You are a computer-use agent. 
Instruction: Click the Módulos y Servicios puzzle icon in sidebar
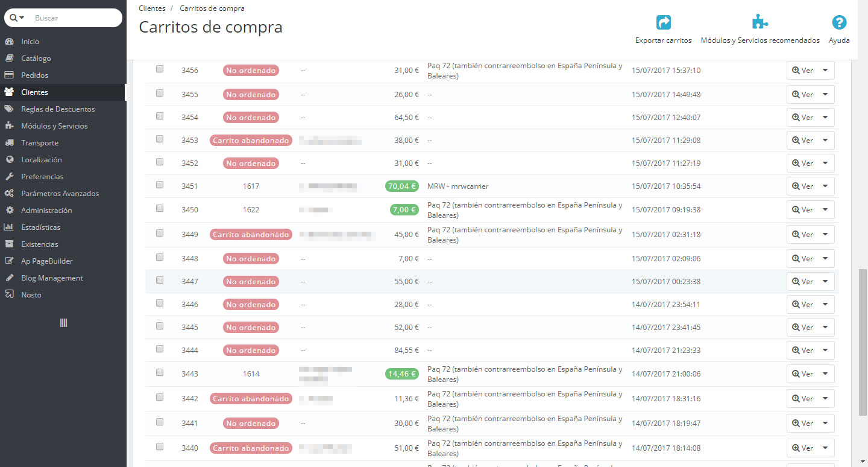[x=9, y=126]
